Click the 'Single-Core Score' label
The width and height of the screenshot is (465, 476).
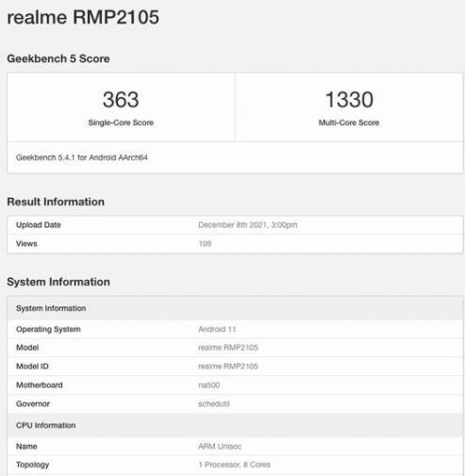pyautogui.click(x=121, y=123)
